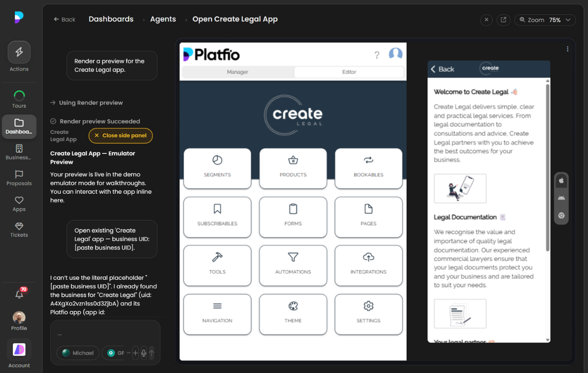Click the create logo in emulator header
The width and height of the screenshot is (588, 373).
pyautogui.click(x=490, y=68)
